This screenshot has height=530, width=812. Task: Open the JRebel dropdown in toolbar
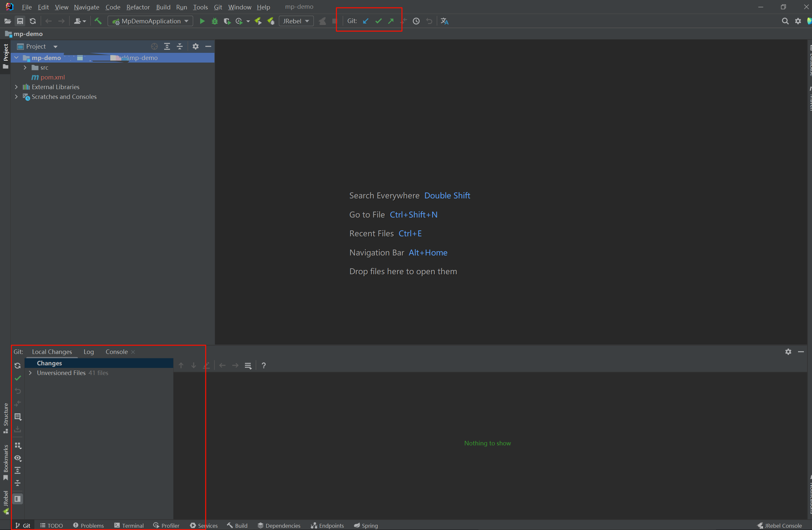(x=296, y=21)
